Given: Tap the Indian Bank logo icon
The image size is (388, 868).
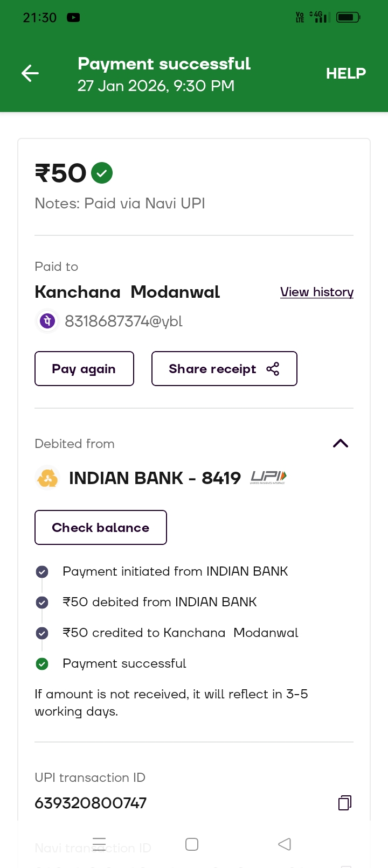Looking at the screenshot, I should click(47, 478).
